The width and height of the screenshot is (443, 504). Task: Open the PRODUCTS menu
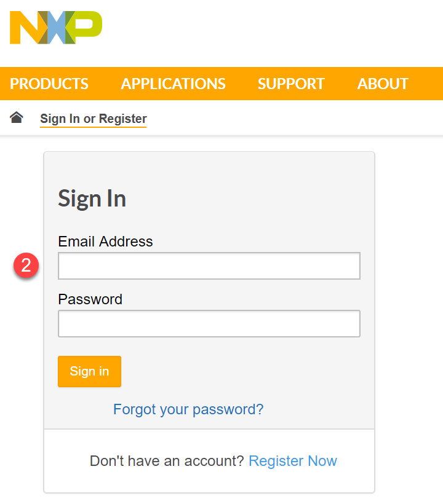tap(49, 84)
